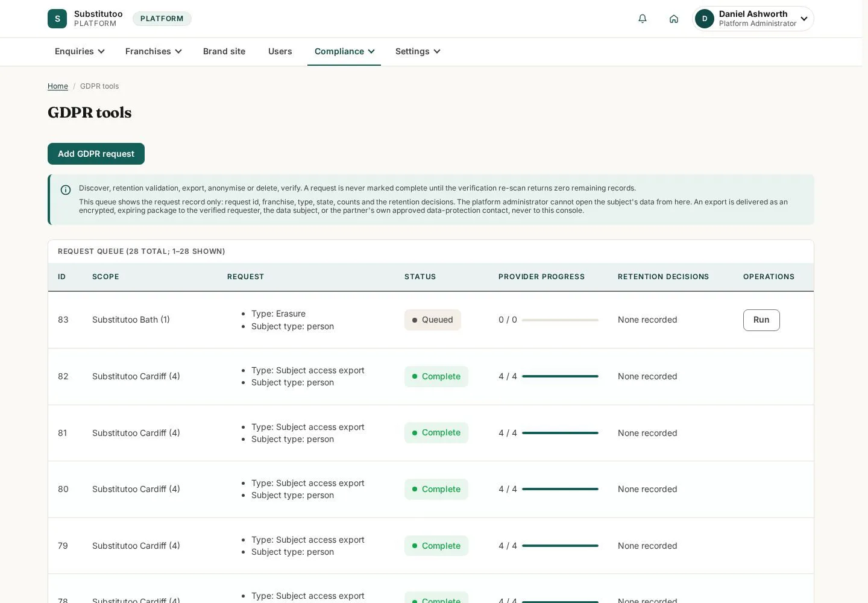Click the progress bar for request 82
Screen dimensions: 868x603
pyautogui.click(x=560, y=376)
